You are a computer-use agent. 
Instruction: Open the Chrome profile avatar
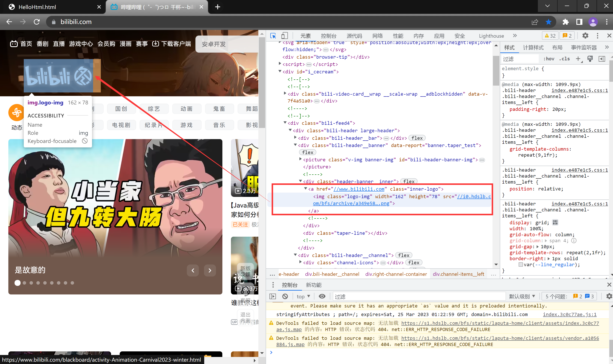point(593,22)
